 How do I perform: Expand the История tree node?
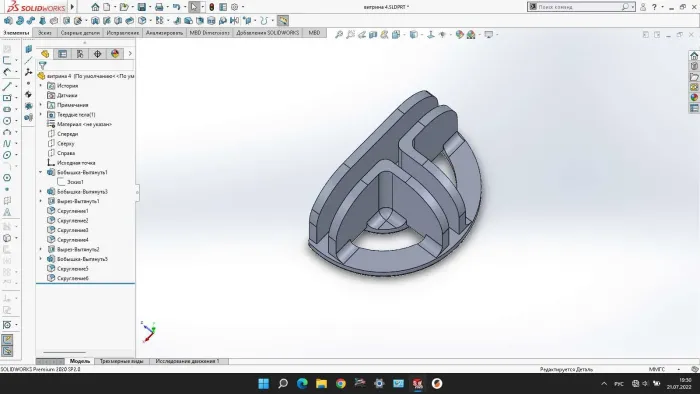[41, 86]
